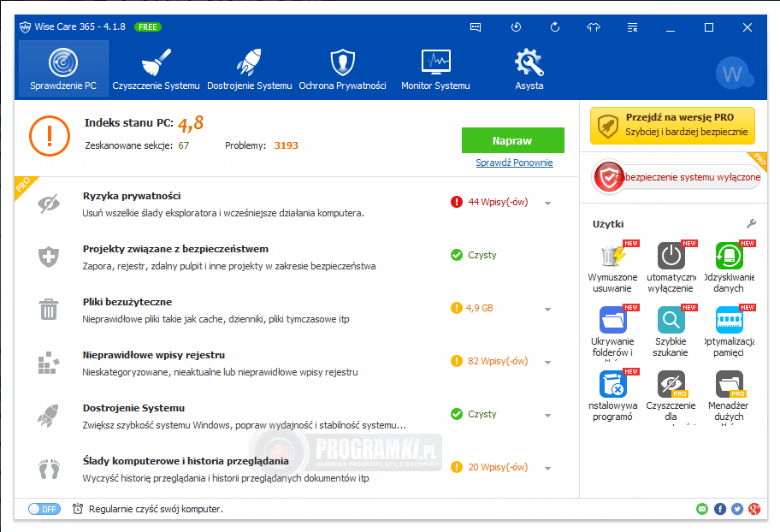780x532 pixels.
Task: Click Czysty status for Projekty bezpieczeństwem
Action: 482,255
